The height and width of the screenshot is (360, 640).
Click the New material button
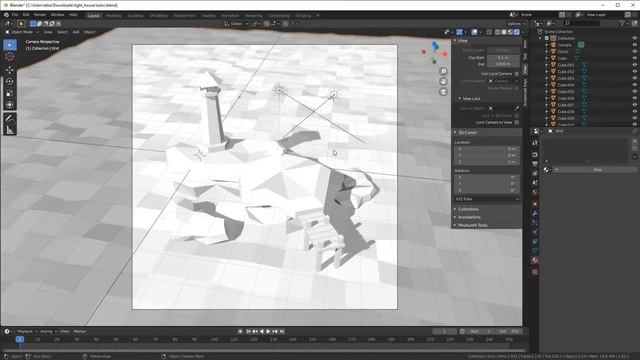pyautogui.click(x=597, y=170)
